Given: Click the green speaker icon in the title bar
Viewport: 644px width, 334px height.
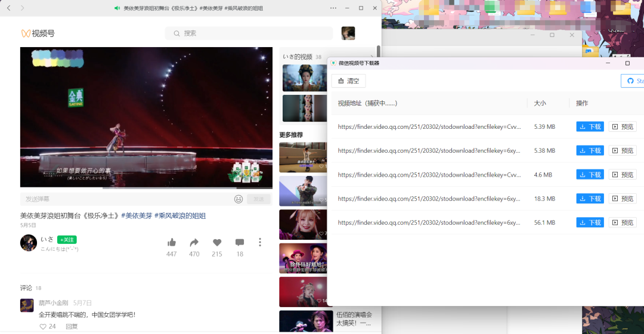Looking at the screenshot, I should [117, 8].
